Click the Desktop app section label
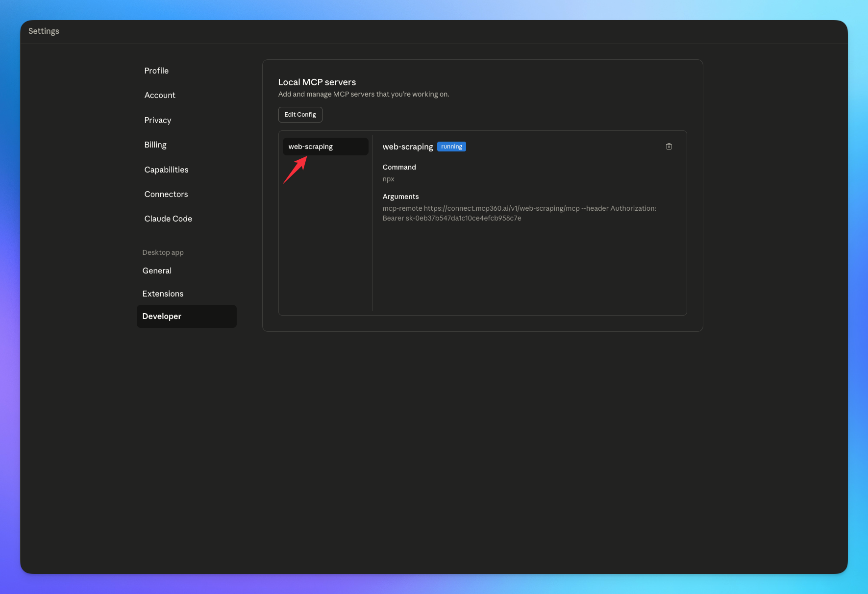868x594 pixels. coord(163,252)
